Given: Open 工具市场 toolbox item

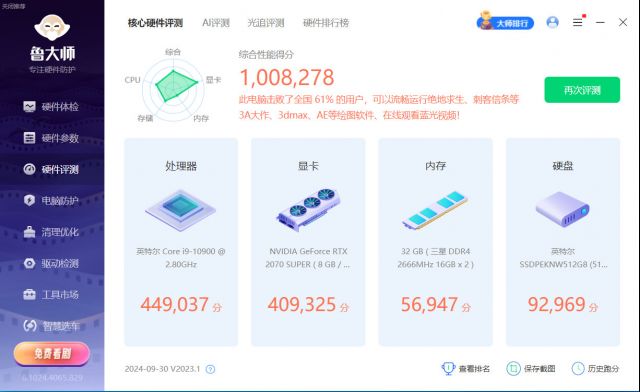Looking at the screenshot, I should (x=51, y=294).
